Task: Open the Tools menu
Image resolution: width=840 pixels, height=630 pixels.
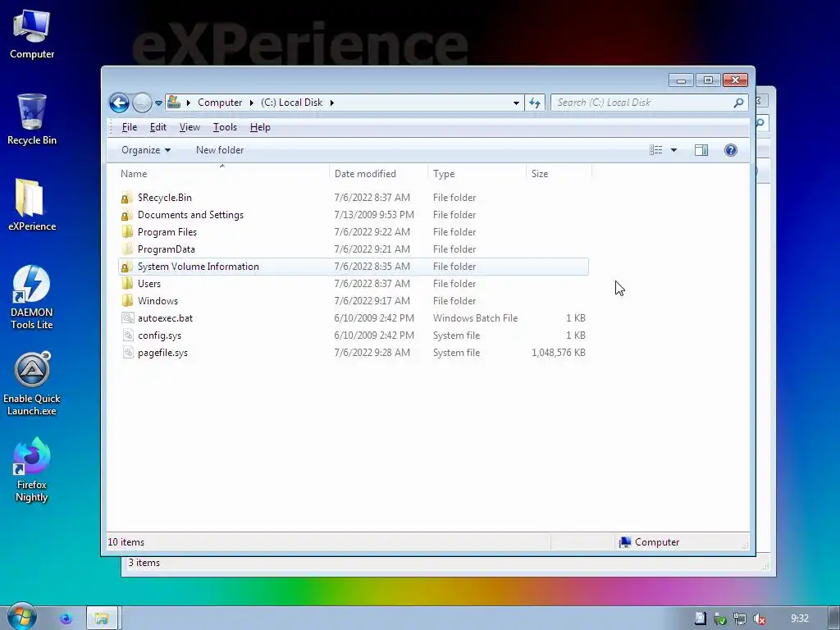Action: tap(225, 127)
